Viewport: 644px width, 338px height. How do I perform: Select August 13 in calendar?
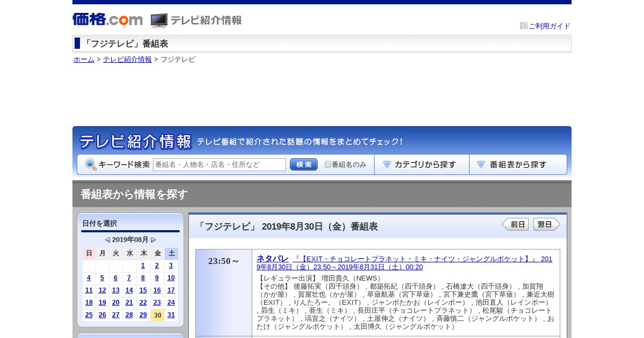click(x=115, y=290)
